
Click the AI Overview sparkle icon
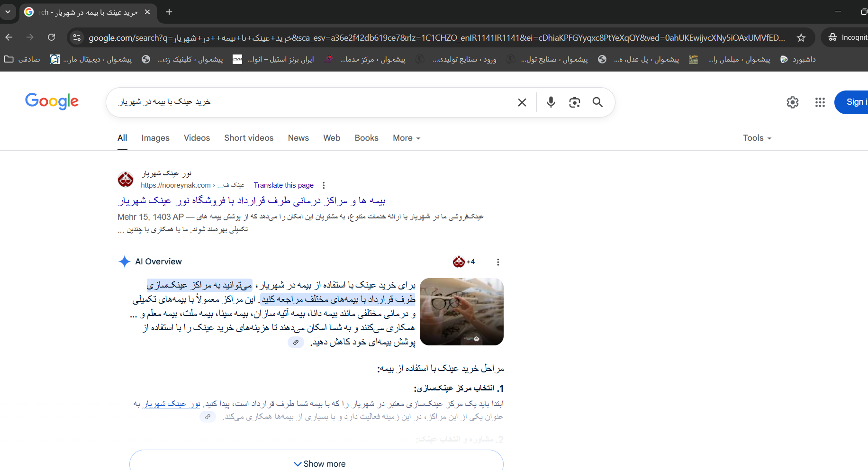pyautogui.click(x=124, y=262)
